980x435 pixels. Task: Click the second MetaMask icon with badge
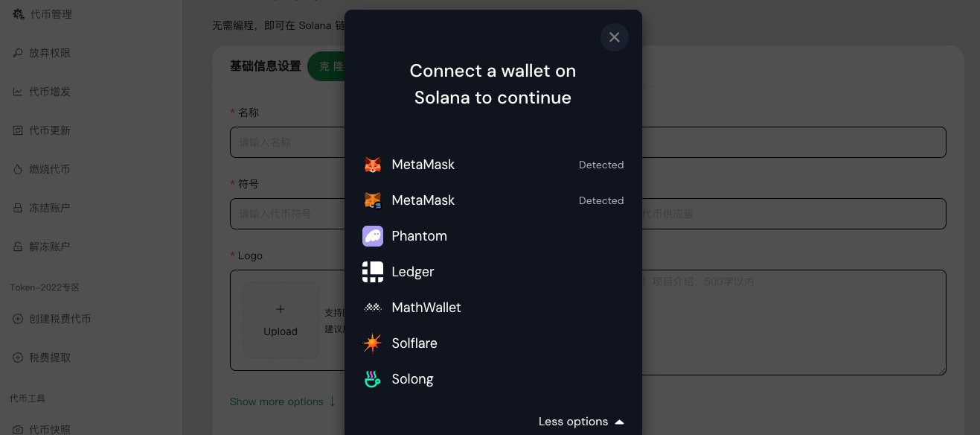(x=372, y=200)
